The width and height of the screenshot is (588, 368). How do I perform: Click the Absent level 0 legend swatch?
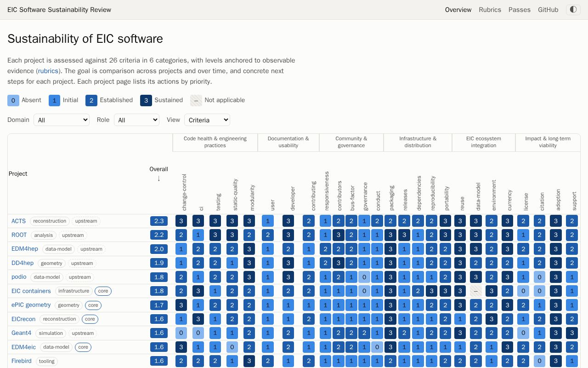[x=13, y=100]
